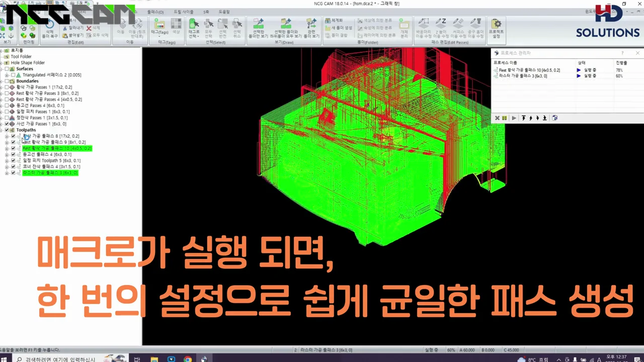
Task: Check the 등고선 Passes 4 checkbox
Action: coord(7,106)
